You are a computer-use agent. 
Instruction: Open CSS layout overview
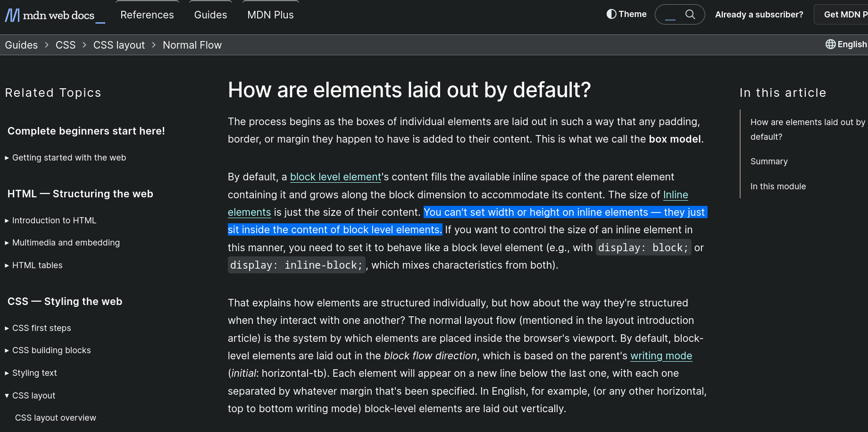(x=55, y=417)
